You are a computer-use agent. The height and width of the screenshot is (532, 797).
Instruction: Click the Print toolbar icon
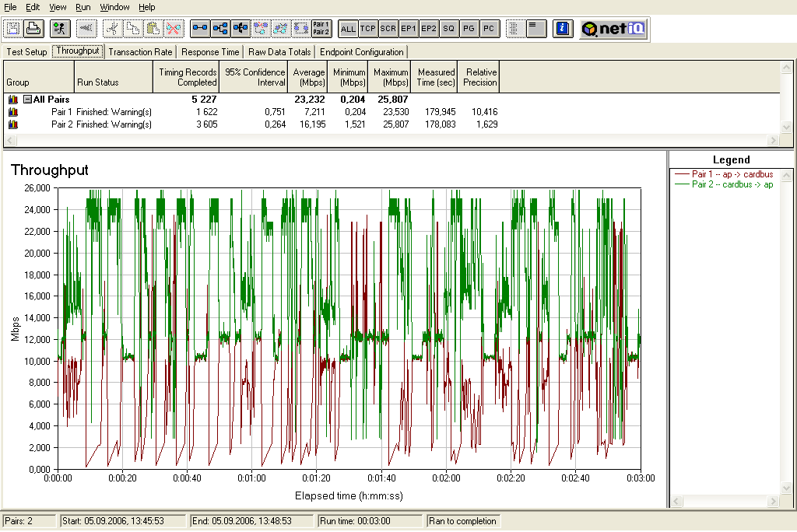[33, 29]
